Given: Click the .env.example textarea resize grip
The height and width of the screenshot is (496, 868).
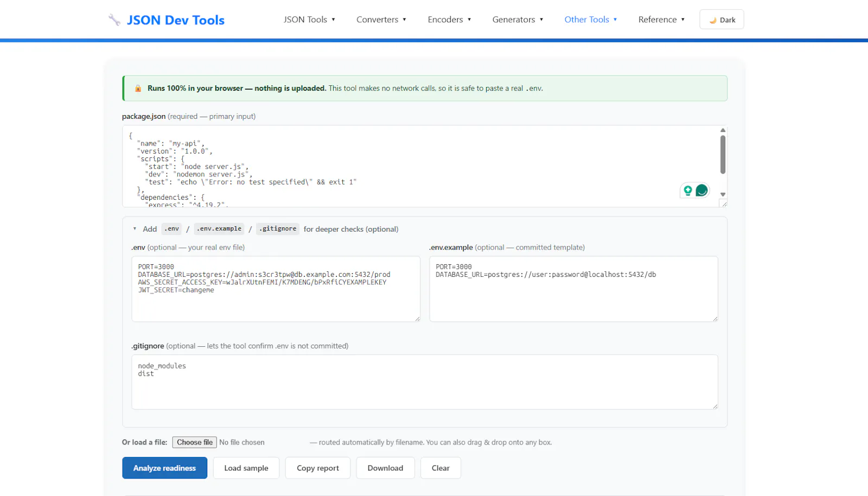Looking at the screenshot, I should tap(714, 319).
